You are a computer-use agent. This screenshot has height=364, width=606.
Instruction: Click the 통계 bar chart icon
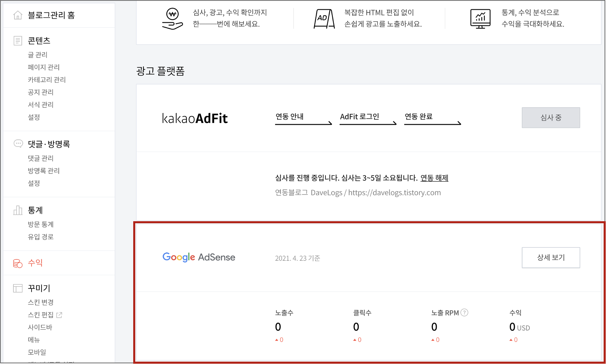18,210
